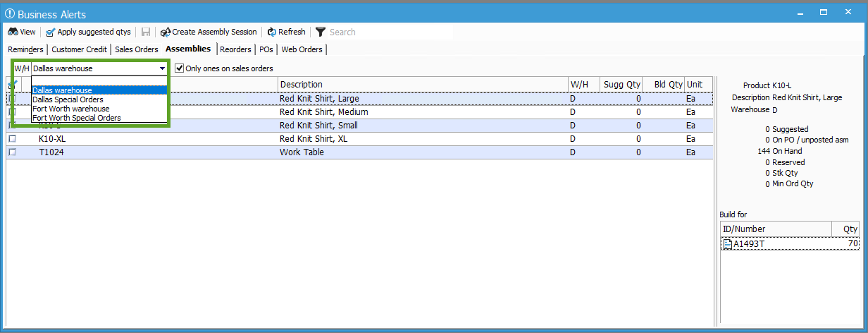Switch to the Reminders tab

(x=25, y=49)
